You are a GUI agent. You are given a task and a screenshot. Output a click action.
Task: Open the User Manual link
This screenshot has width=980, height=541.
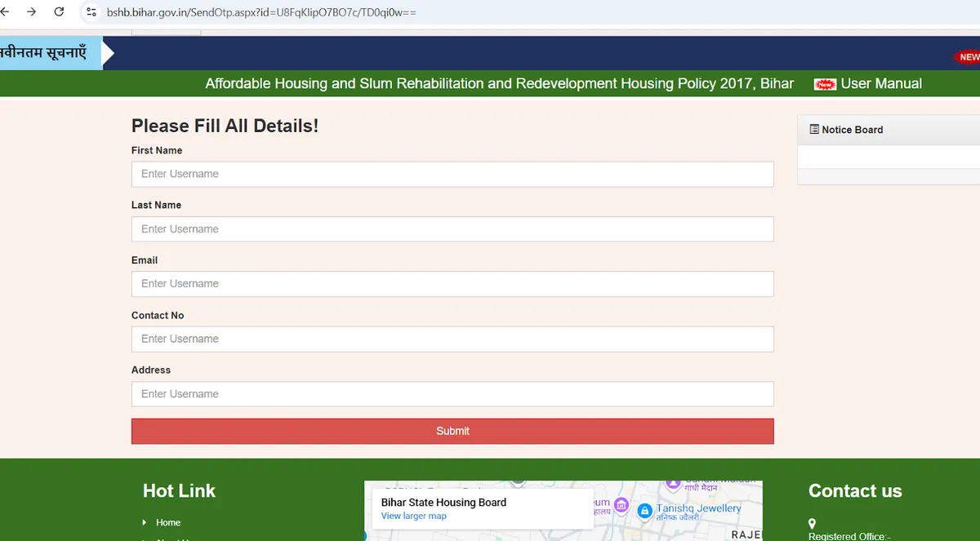click(x=881, y=84)
